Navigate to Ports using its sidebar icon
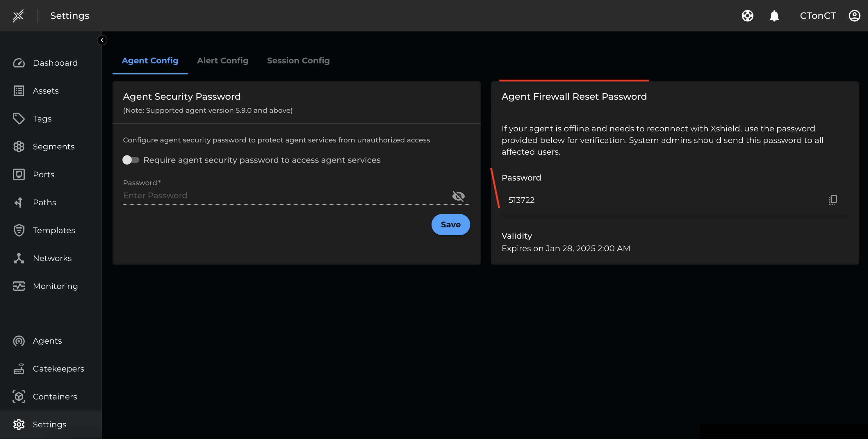The height and width of the screenshot is (439, 868). [x=19, y=174]
